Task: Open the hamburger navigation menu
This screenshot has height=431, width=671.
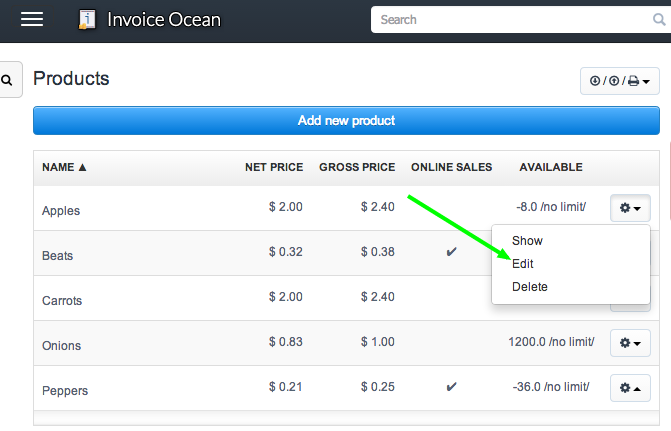Action: coord(32,20)
